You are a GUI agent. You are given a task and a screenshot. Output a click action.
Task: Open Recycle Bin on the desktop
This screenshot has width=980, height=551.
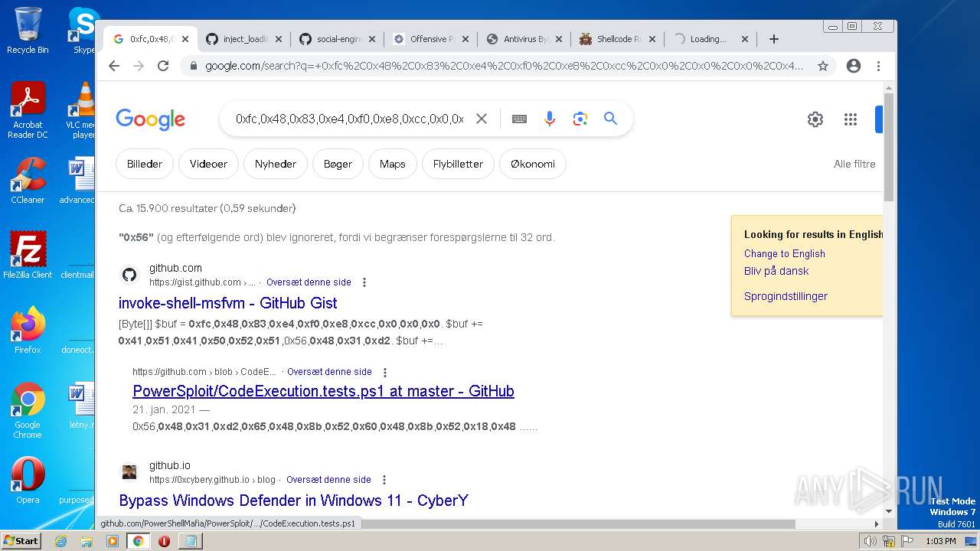pos(28,31)
